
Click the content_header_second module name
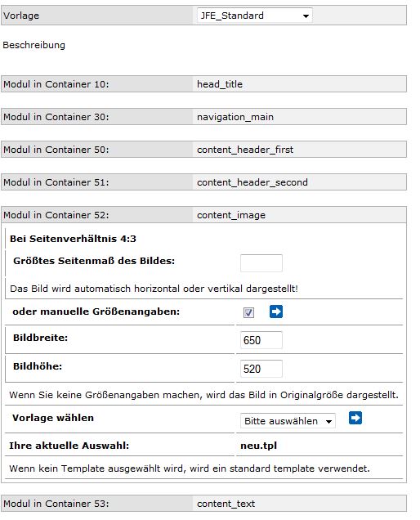coord(252,182)
